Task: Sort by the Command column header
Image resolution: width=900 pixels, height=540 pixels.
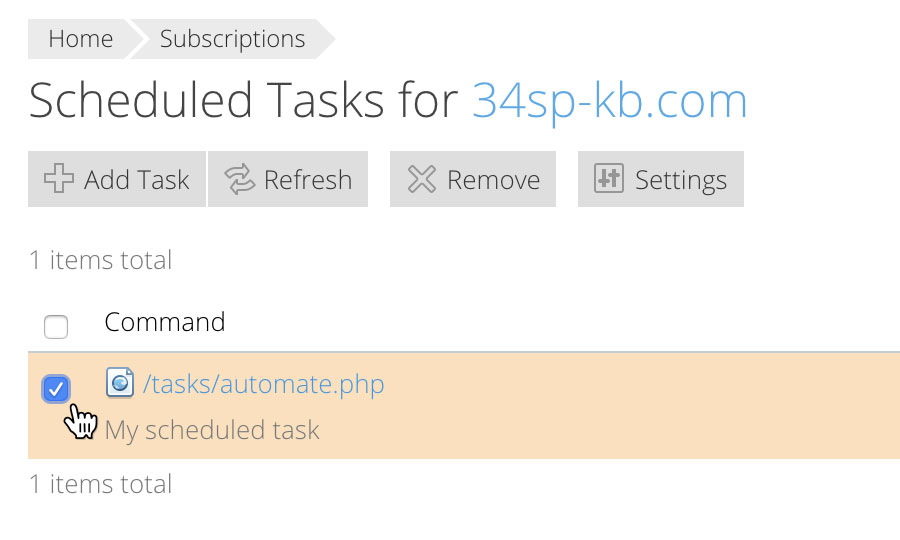Action: click(x=165, y=322)
